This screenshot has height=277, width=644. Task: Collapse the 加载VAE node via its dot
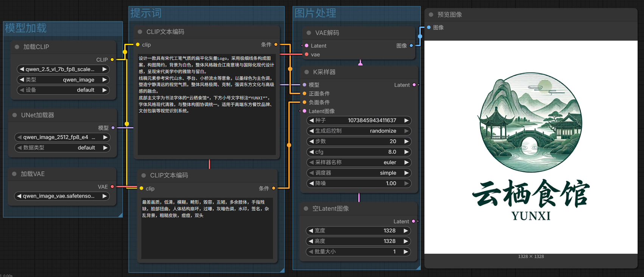click(14, 174)
